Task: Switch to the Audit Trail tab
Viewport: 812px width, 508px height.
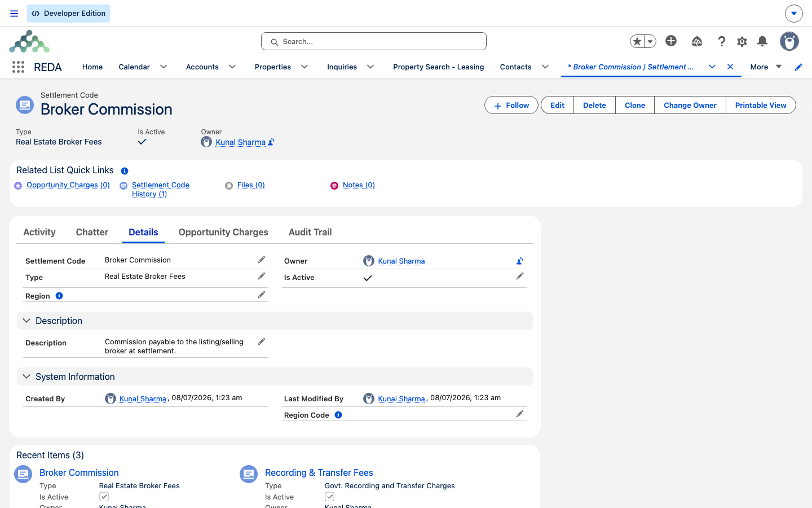Action: click(310, 232)
